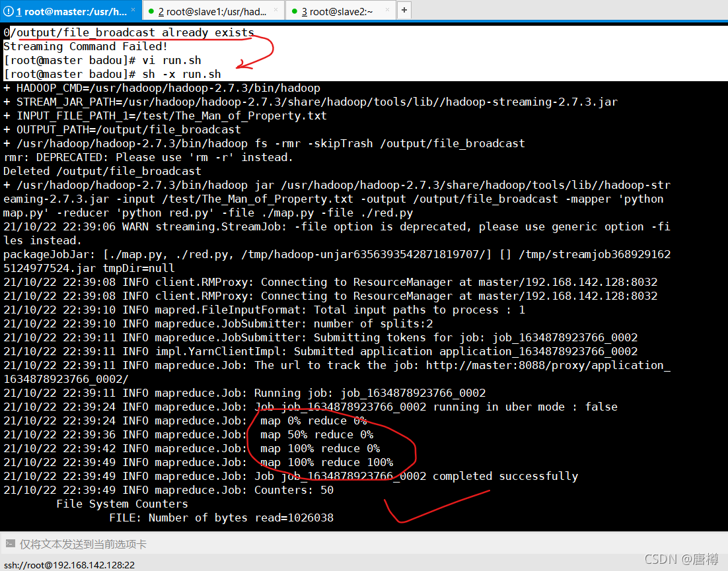Click the 'Running job: job_1634878923766_0002' line
This screenshot has height=571, width=728.
click(244, 393)
